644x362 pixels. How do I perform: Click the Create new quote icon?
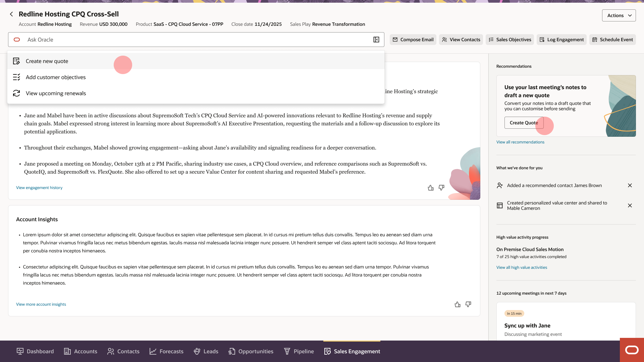[x=16, y=61]
